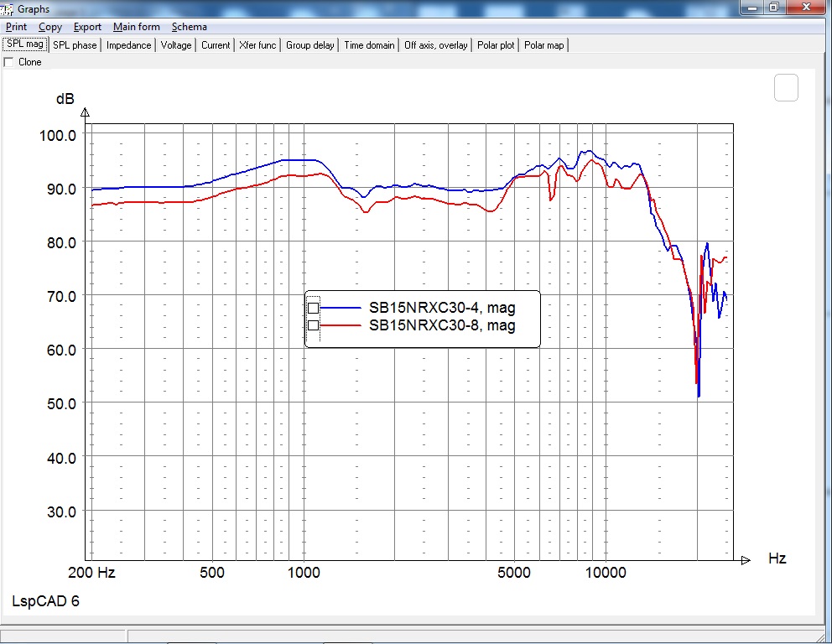
Task: Click the Hz axis label
Action: coord(777,558)
